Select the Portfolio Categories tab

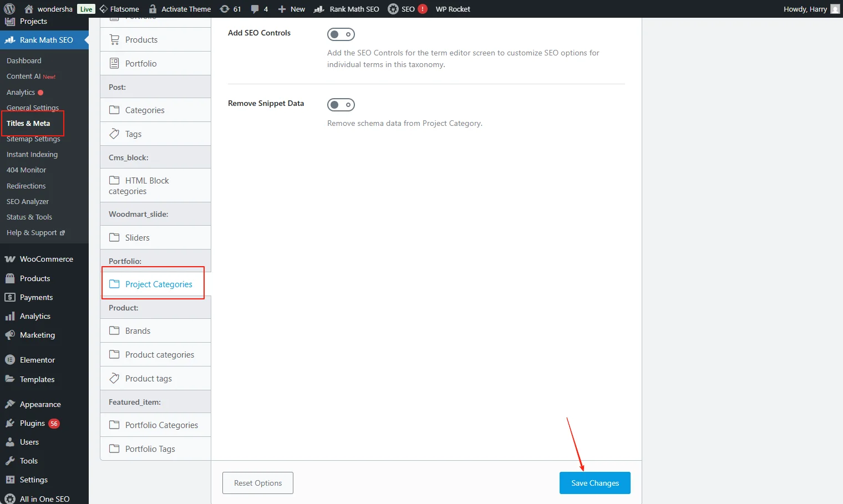[155, 425]
